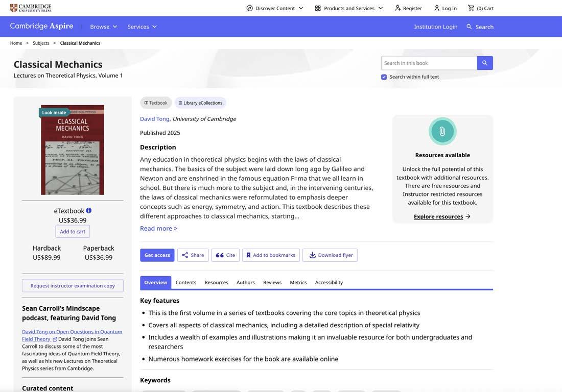Download the flyer
Image resolution: width=562 pixels, height=392 pixels.
tap(330, 255)
